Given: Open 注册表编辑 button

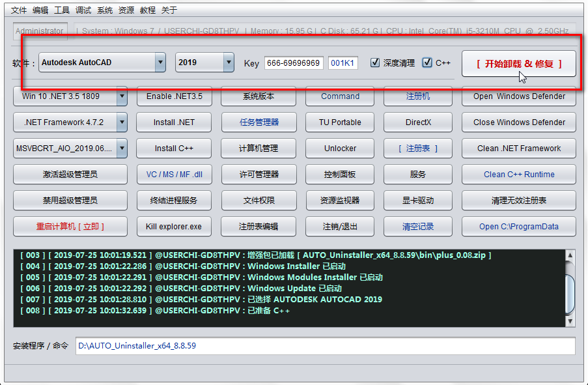Looking at the screenshot, I should 259,227.
